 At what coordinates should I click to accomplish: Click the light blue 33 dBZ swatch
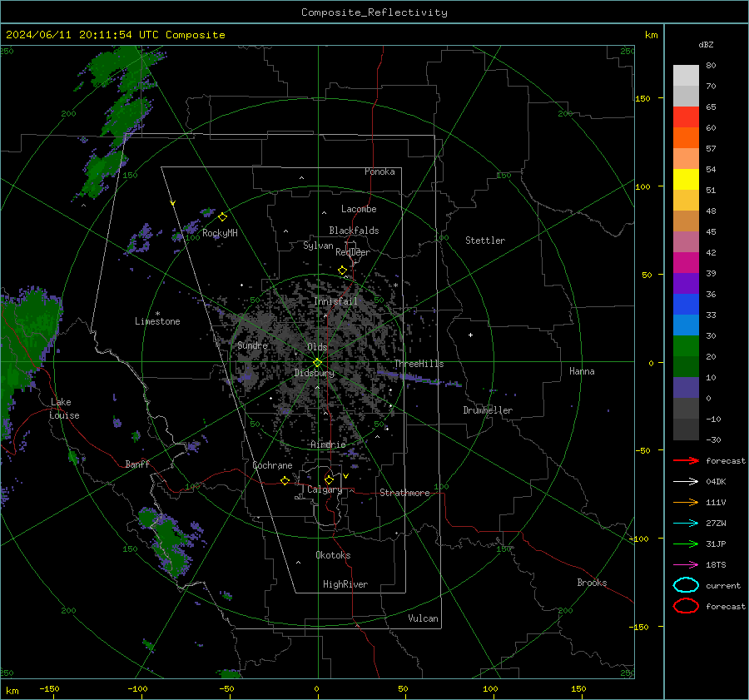tap(686, 325)
